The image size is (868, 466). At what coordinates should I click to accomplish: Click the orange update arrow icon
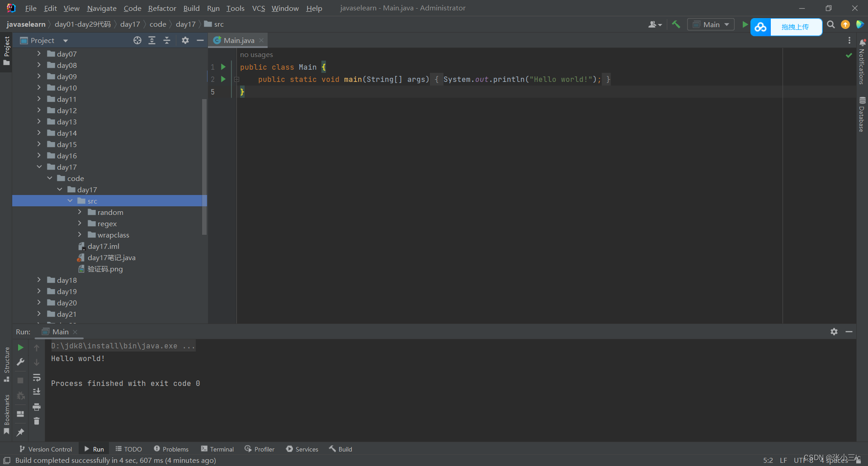click(x=845, y=24)
